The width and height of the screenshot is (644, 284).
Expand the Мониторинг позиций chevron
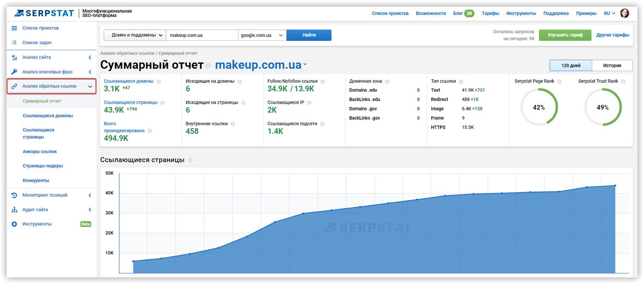pos(90,195)
